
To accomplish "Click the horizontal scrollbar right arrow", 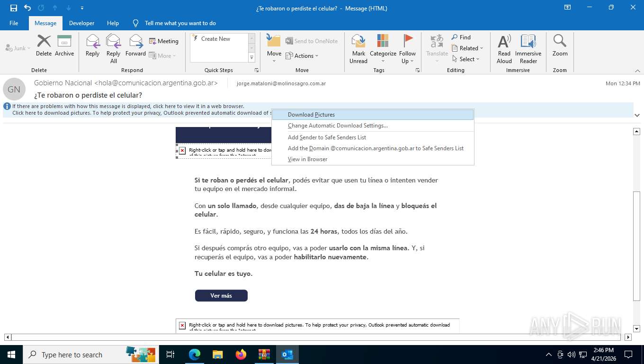I will pos(628,337).
